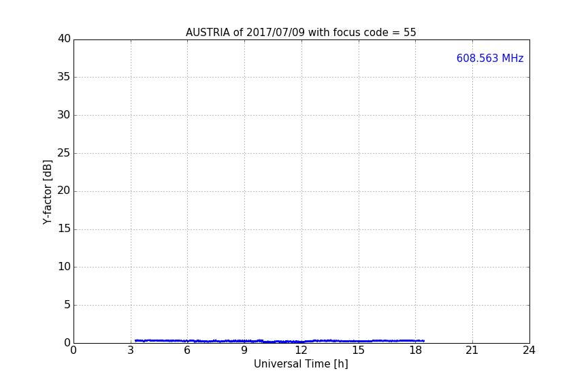Click the y-axis tick label '25'
The width and height of the screenshot is (588, 392).
(64, 152)
